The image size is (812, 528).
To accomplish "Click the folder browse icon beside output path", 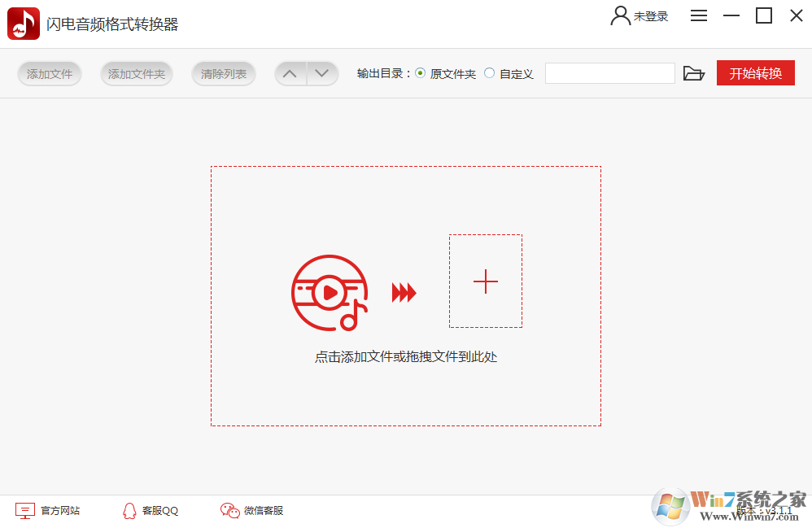I will pyautogui.click(x=694, y=73).
